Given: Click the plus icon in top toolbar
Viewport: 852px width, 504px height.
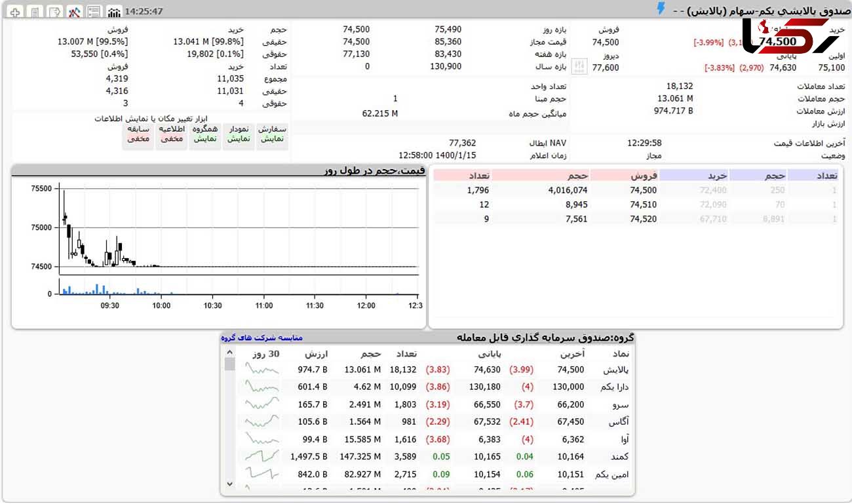Looking at the screenshot, I should click(x=16, y=12).
